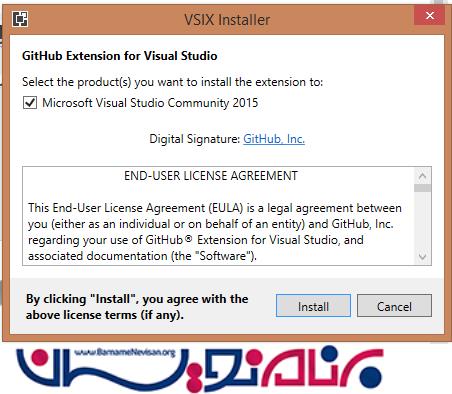The height and width of the screenshot is (394, 452).
Task: Click the license scrollbar track below thumb
Action: tap(422, 220)
